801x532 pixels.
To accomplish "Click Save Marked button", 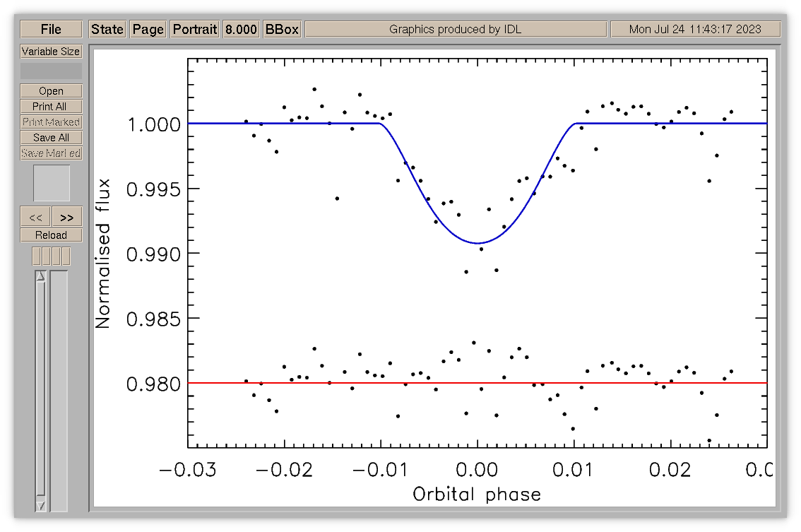I will coord(51,153).
